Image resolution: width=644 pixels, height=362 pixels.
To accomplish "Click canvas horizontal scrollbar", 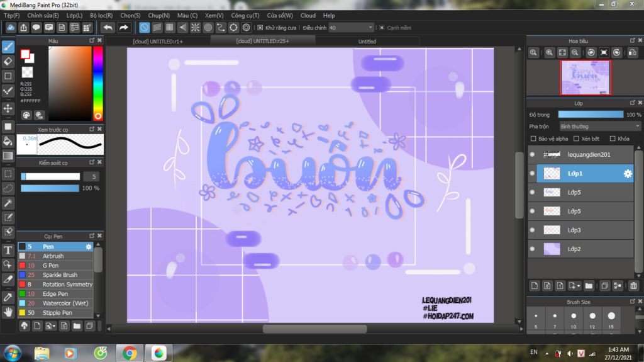I will (x=314, y=329).
